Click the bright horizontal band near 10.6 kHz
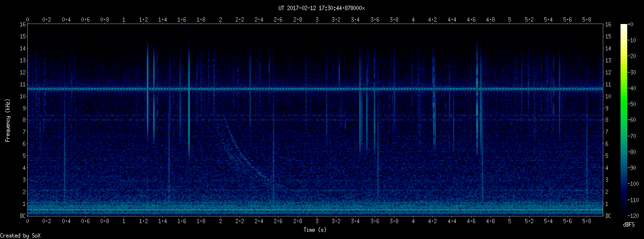This screenshot has height=239, width=644. point(315,89)
